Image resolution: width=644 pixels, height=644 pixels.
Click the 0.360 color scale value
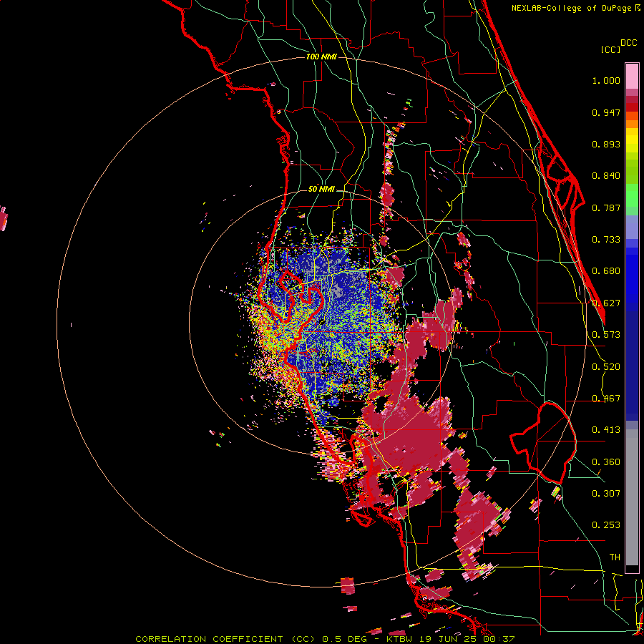606,462
